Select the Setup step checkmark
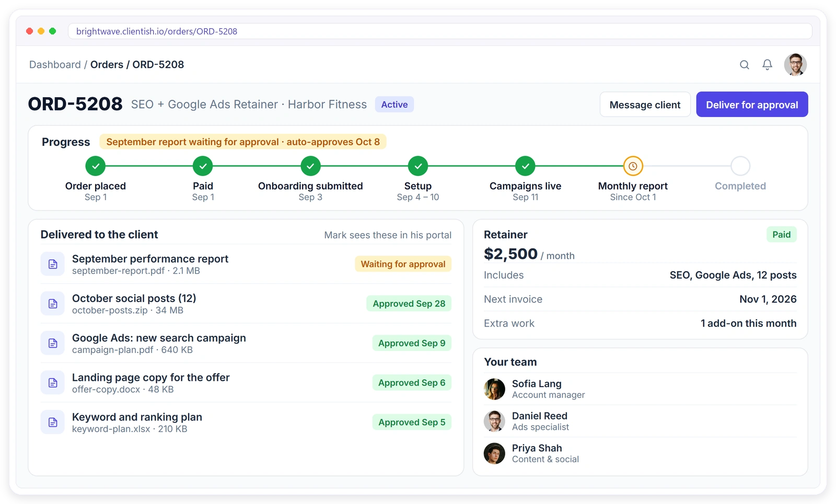This screenshot has height=504, width=836. click(418, 166)
